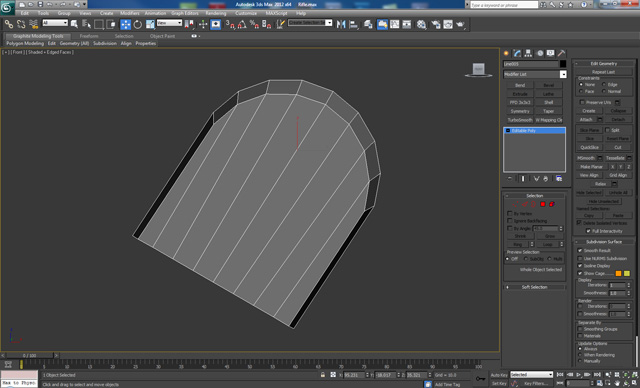Click the Configure Modifier Sets icon

(x=559, y=179)
